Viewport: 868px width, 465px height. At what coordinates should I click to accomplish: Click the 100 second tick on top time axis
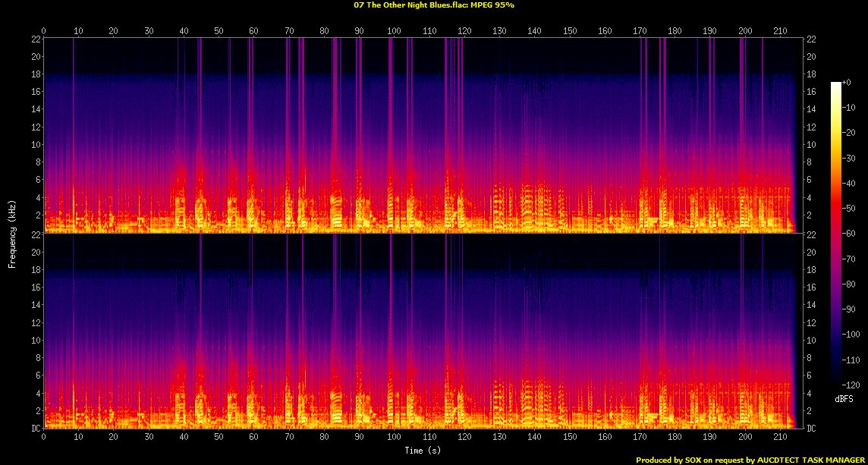click(394, 31)
